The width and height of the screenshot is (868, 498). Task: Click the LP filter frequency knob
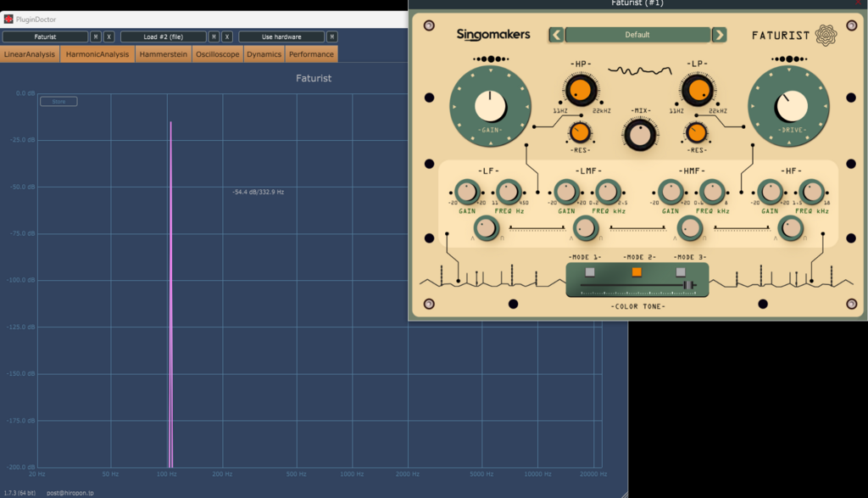tap(697, 90)
